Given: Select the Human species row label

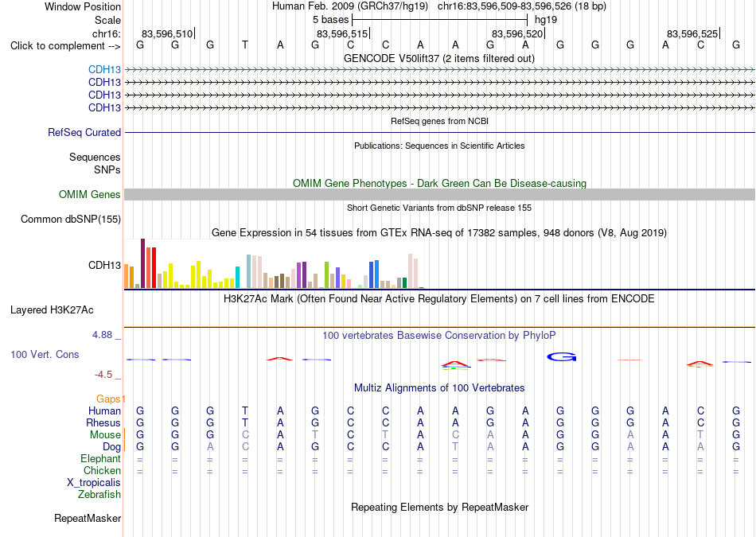Looking at the screenshot, I should pyautogui.click(x=104, y=411).
